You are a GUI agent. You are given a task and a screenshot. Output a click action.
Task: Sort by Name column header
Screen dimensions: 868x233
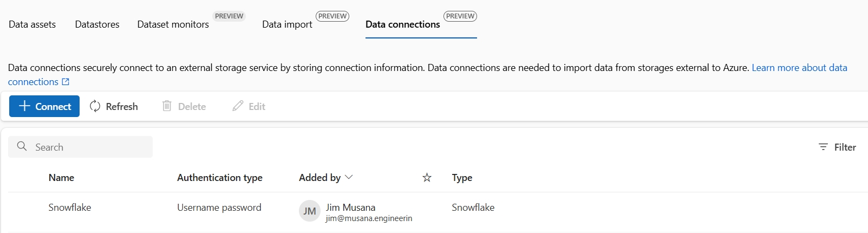click(61, 178)
